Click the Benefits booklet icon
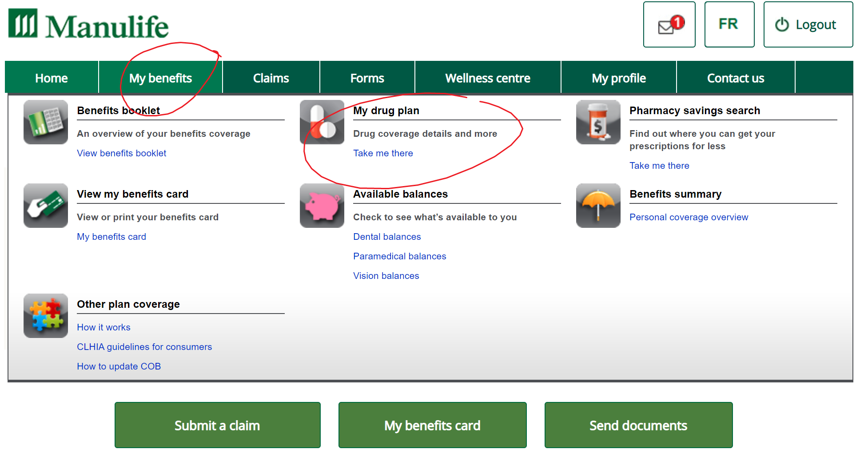Screen dimensions: 868x469 [46, 122]
